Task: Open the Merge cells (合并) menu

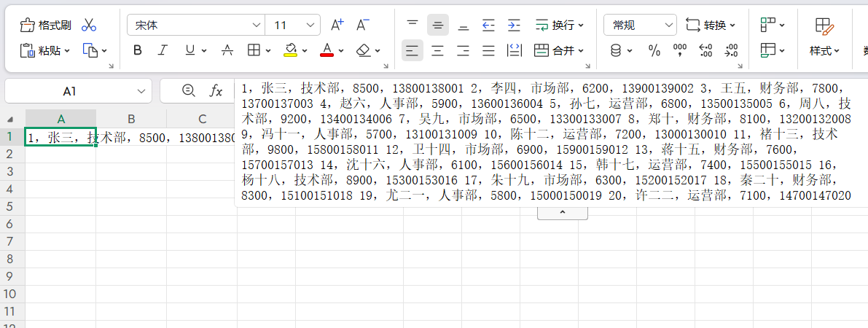Action: (x=560, y=51)
